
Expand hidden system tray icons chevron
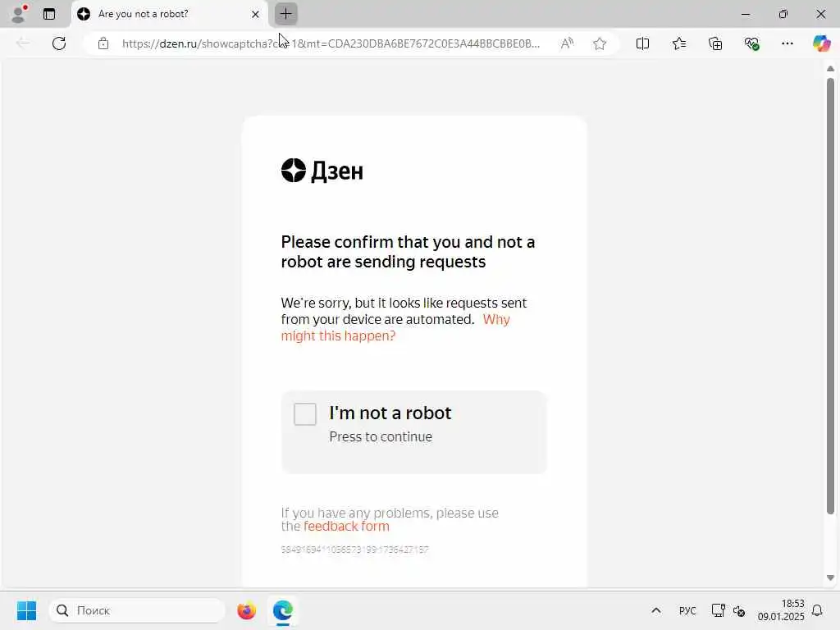(x=655, y=610)
